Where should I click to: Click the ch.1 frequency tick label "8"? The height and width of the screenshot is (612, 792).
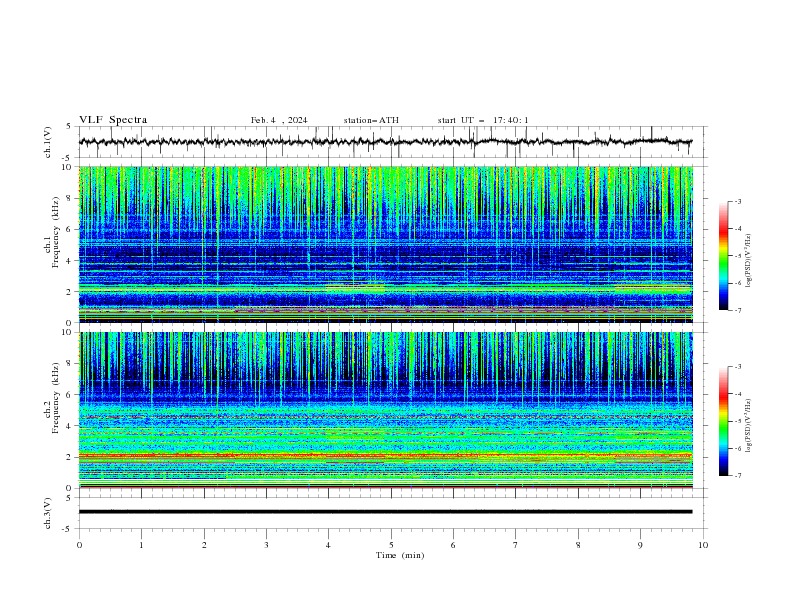coord(70,198)
